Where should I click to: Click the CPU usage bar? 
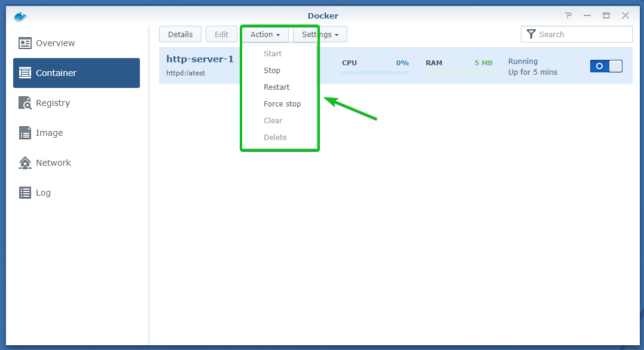point(376,73)
